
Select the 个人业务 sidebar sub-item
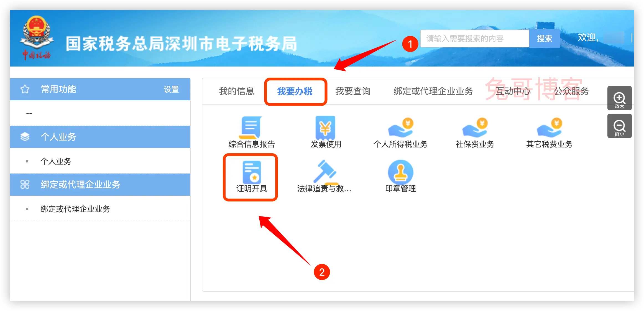point(56,161)
